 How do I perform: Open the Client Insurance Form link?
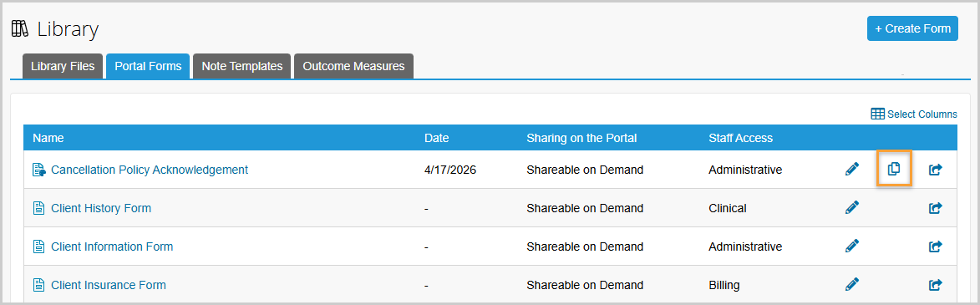coord(109,286)
